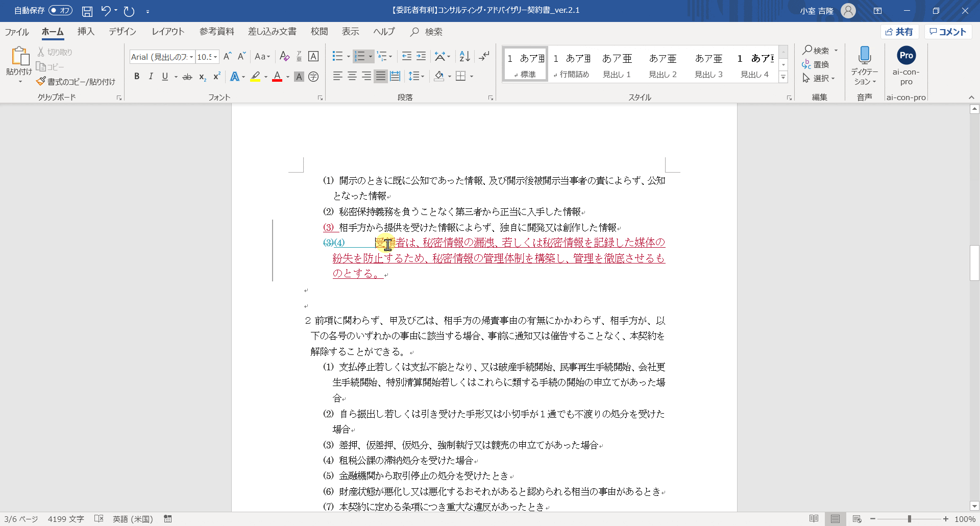Apply the red font color swatch
The image size is (980, 526).
click(x=277, y=77)
